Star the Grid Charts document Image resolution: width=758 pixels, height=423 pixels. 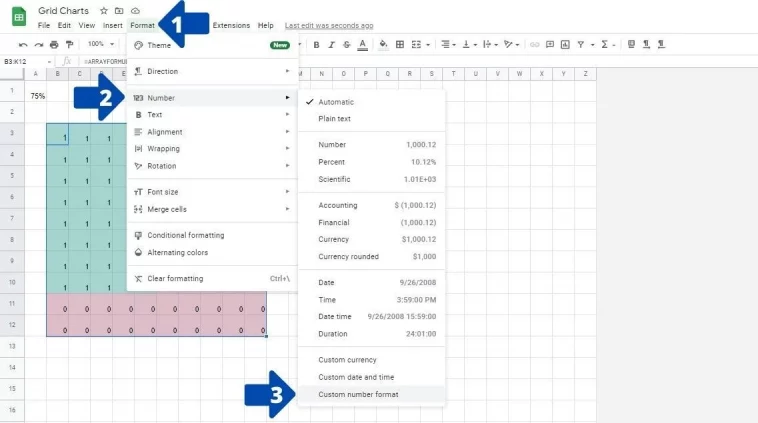click(x=103, y=11)
